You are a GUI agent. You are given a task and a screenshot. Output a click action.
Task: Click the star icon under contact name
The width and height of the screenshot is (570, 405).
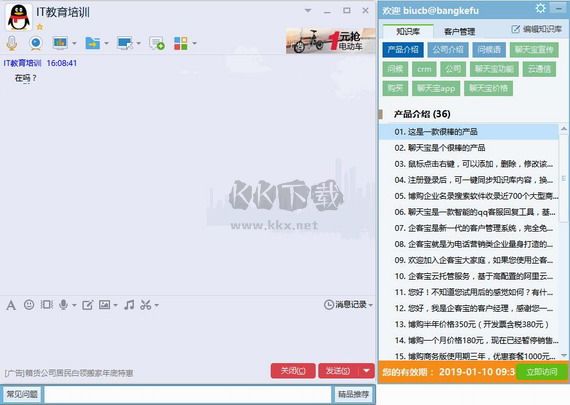(x=40, y=27)
